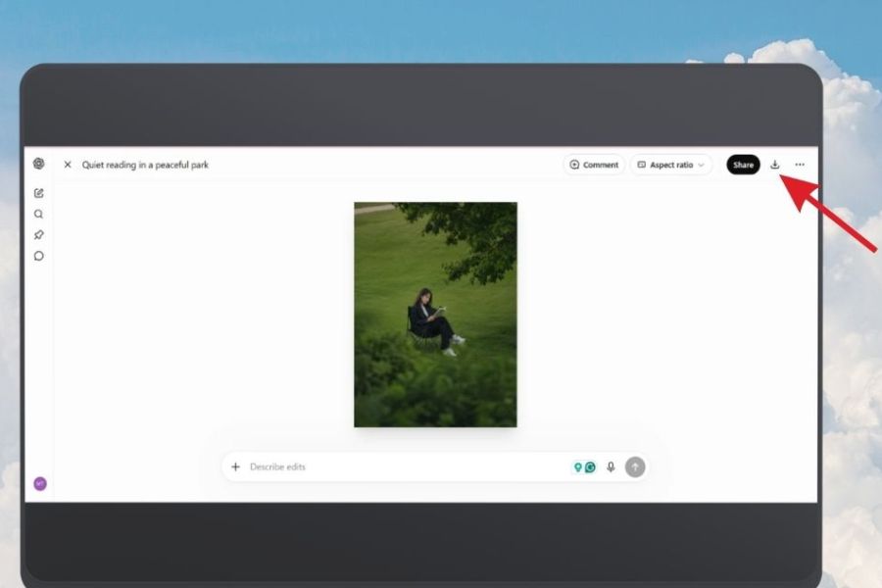Start a new chat with the compose icon
Viewport: 882px width, 588px height.
(39, 193)
